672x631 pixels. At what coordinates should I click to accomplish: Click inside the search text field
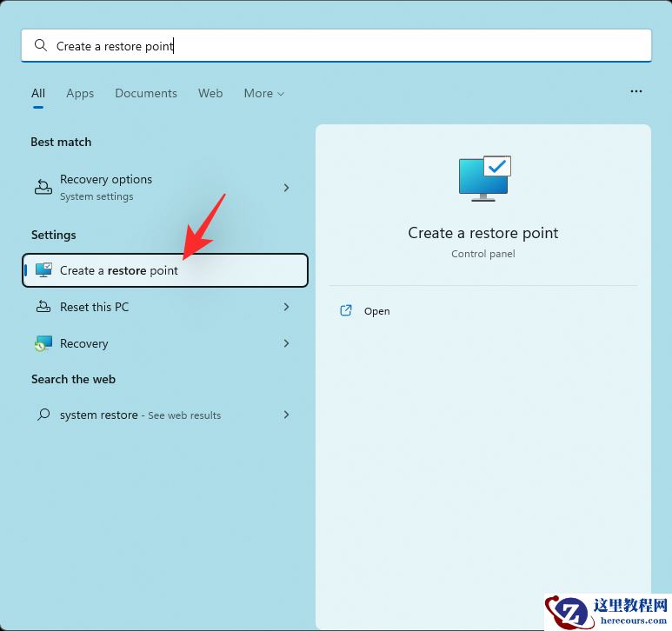coord(336,45)
